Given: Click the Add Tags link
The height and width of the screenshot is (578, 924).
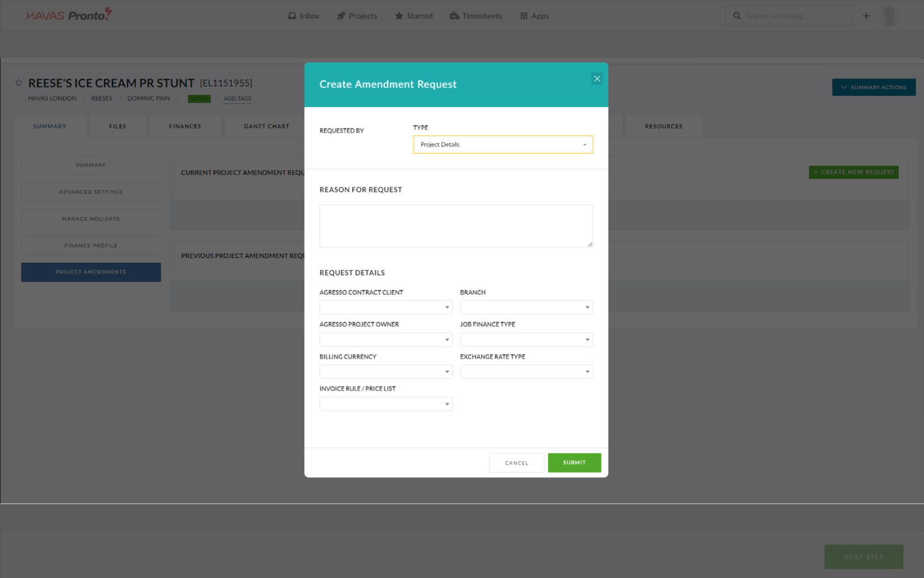Looking at the screenshot, I should 237,99.
